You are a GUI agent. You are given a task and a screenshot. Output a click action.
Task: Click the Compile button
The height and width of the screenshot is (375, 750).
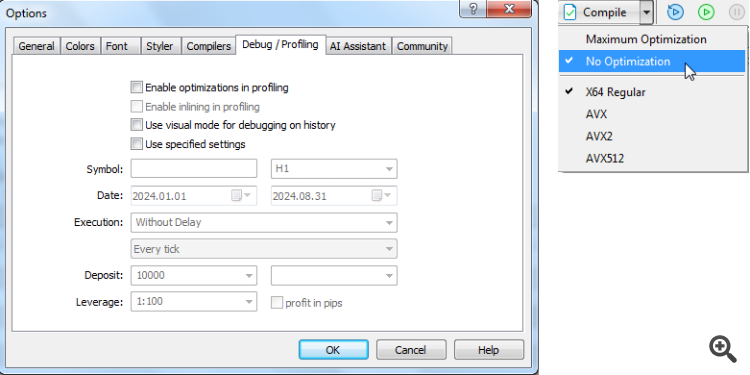coord(599,12)
